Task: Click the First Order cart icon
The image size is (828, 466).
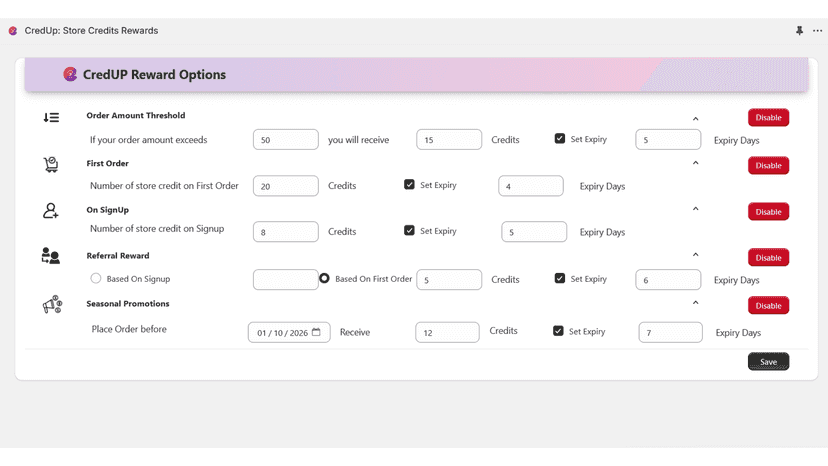Action: point(51,164)
